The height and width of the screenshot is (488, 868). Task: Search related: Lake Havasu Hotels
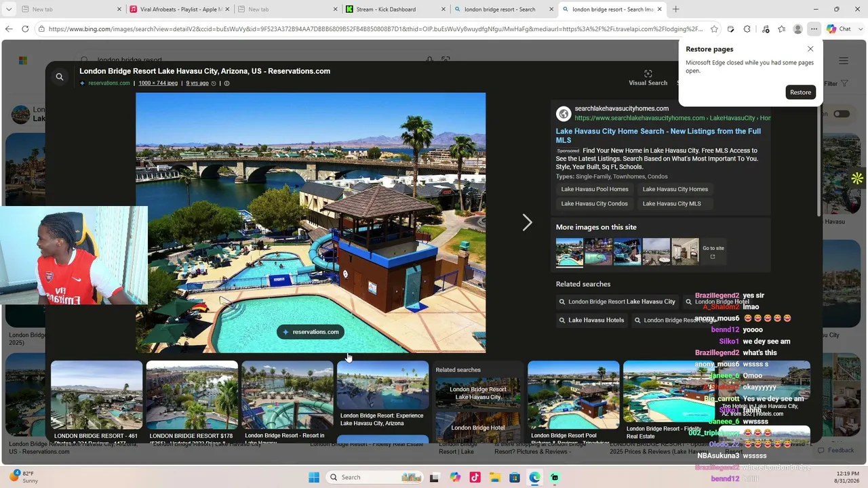(591, 320)
